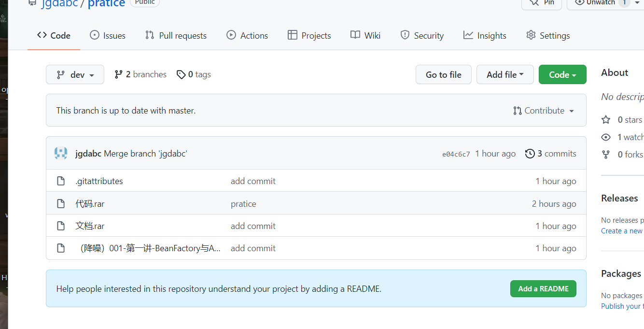This screenshot has height=329, width=644.
Task: View the 2 branches link
Action: tap(140, 74)
